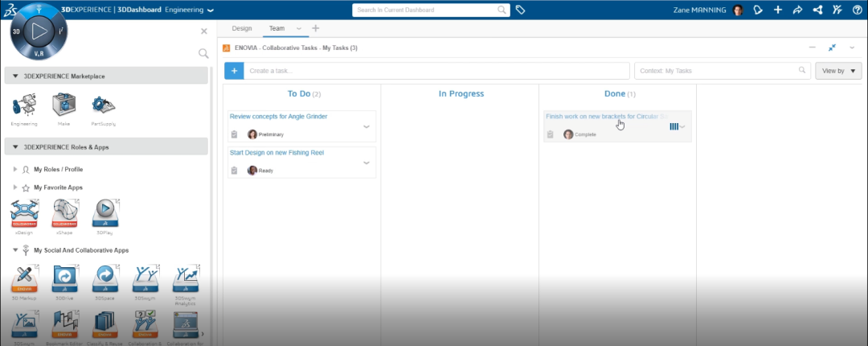This screenshot has width=868, height=346.
Task: Click the To Do column header
Action: [x=304, y=93]
